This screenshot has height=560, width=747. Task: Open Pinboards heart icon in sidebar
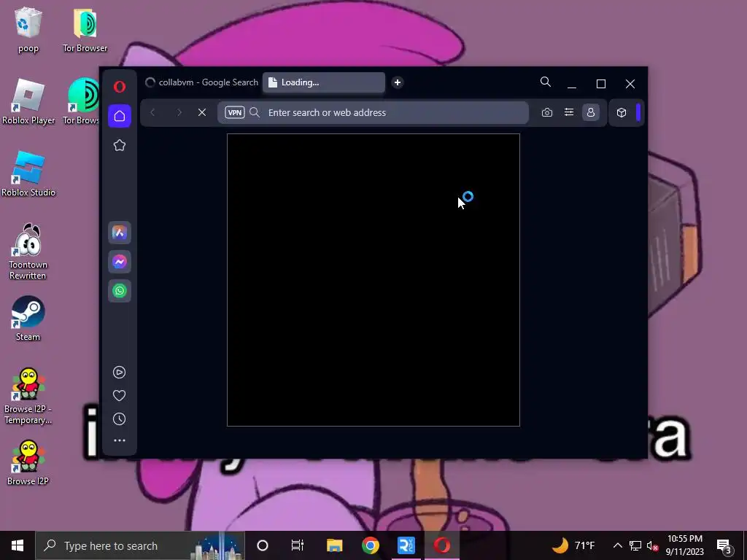point(119,396)
